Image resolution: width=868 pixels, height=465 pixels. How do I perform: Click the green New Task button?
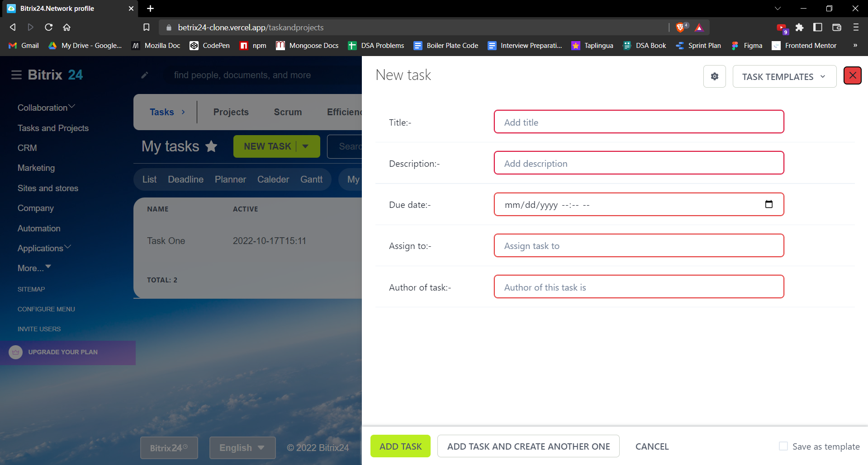[x=267, y=146]
